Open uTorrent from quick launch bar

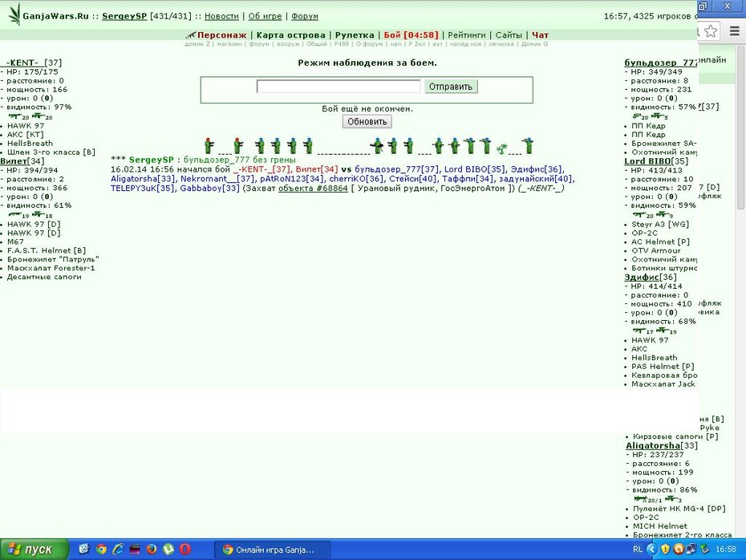tap(168, 549)
